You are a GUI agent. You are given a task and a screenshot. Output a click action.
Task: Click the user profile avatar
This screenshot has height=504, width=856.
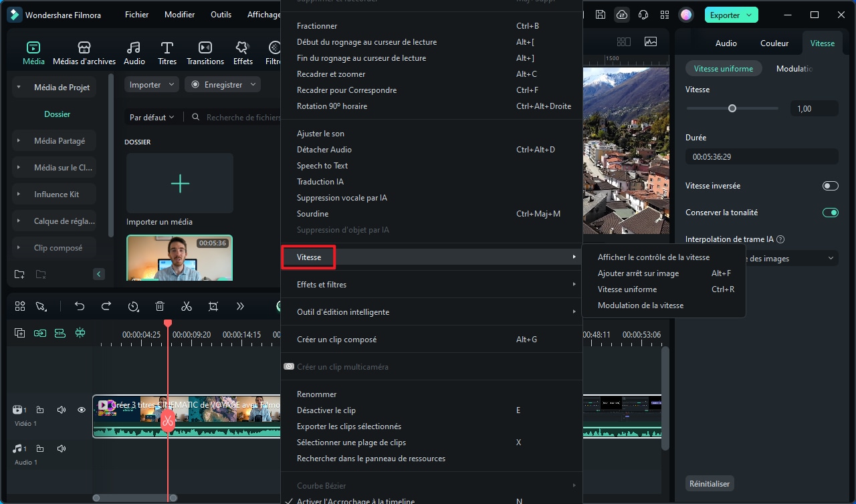pos(686,15)
